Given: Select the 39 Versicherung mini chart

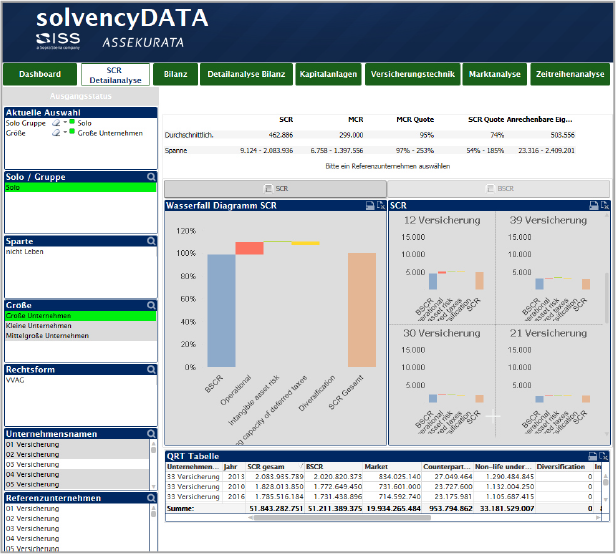Looking at the screenshot, I should pyautogui.click(x=549, y=268).
